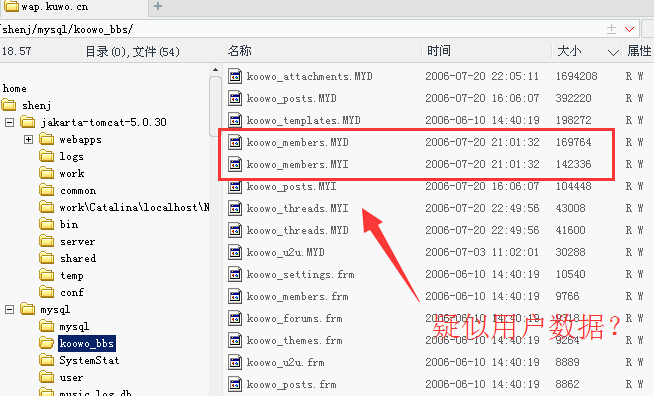Sort files by 时间 column

[438, 51]
